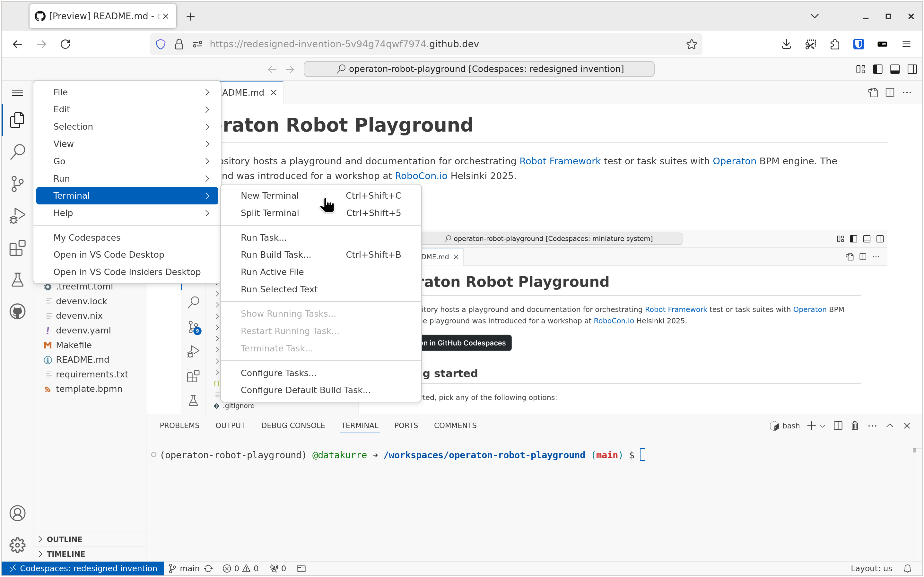The width and height of the screenshot is (924, 577).
Task: Click the forwarded ports indicator in status bar
Action: pyautogui.click(x=278, y=569)
